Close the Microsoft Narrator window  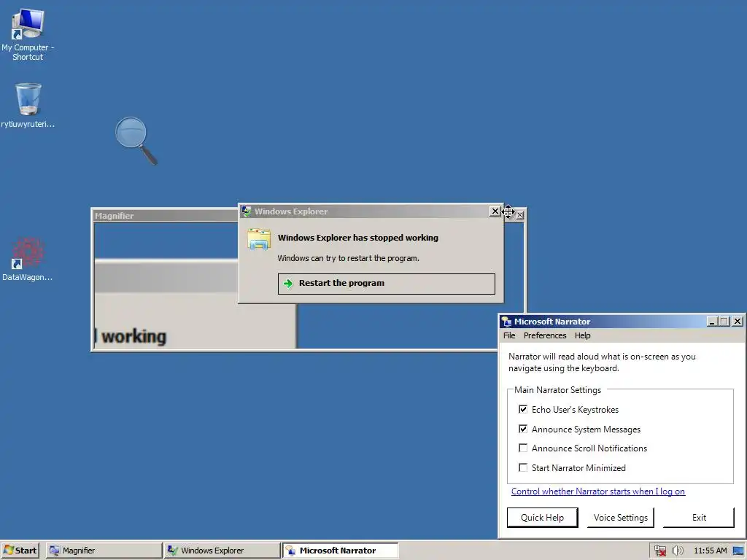[737, 322]
